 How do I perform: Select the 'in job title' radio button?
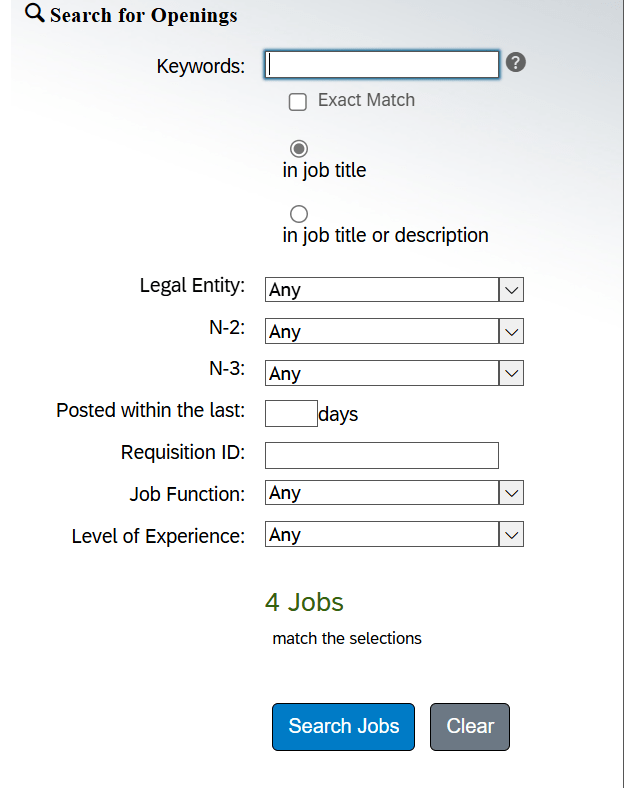pos(299,149)
